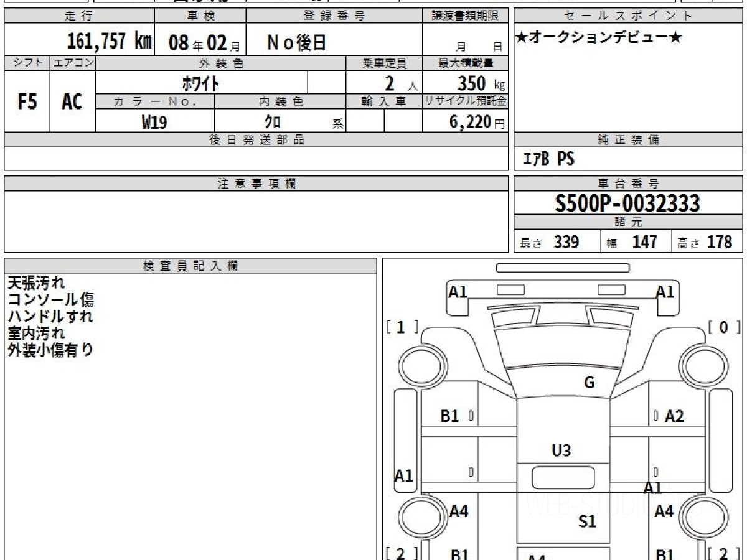This screenshot has width=747, height=560.
Task: Click the S1 mark on the cargo bed
Action: click(587, 521)
